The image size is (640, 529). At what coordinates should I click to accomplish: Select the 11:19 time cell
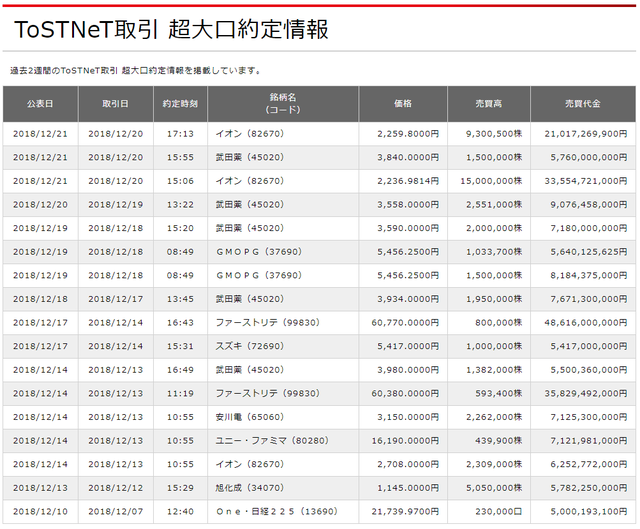pyautogui.click(x=180, y=393)
